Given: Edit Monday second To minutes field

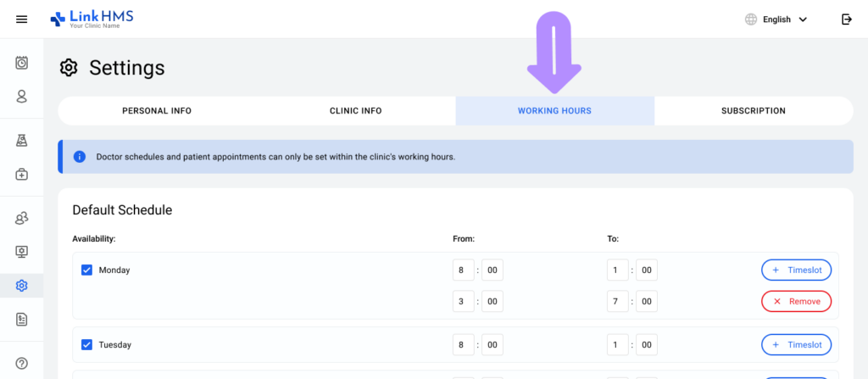Looking at the screenshot, I should tap(647, 302).
